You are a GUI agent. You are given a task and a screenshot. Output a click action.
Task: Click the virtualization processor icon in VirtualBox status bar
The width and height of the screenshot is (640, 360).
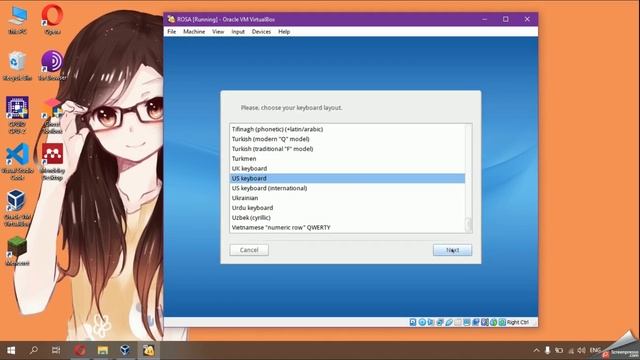click(484, 322)
